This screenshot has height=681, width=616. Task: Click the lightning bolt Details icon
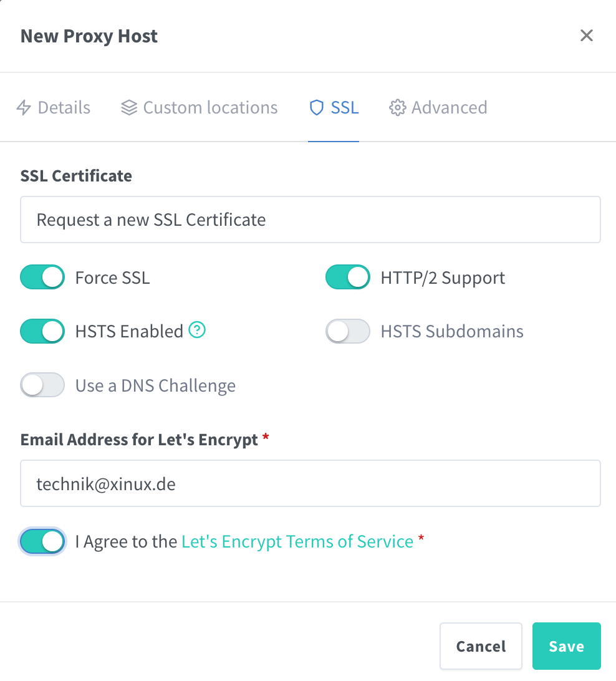tap(24, 108)
